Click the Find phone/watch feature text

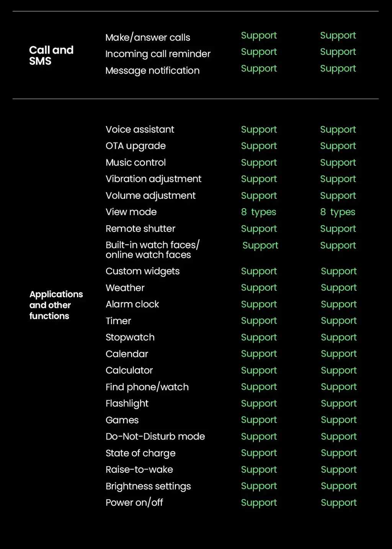(147, 387)
